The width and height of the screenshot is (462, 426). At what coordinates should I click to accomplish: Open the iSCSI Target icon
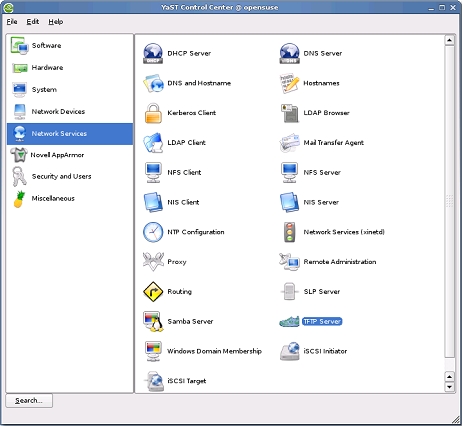tap(153, 381)
